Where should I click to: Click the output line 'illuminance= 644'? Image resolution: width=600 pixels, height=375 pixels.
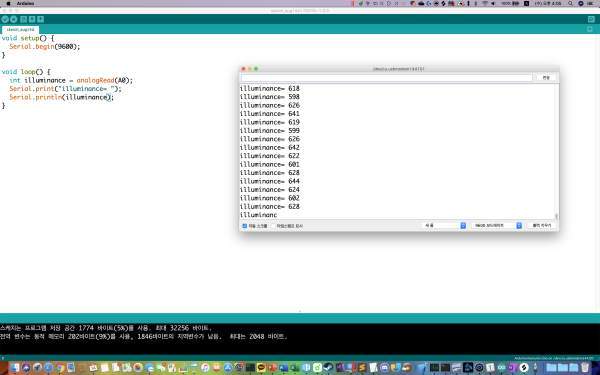tap(270, 181)
